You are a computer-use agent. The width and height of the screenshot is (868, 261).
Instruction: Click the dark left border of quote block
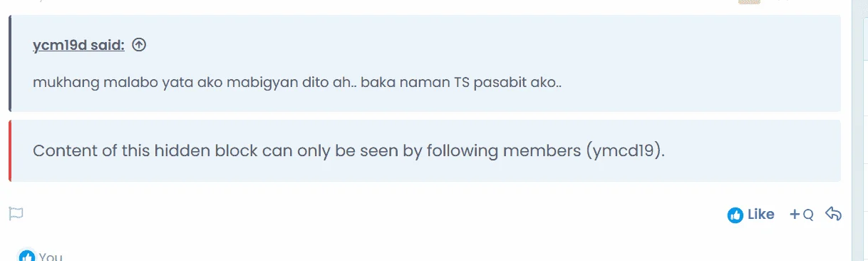tap(10, 63)
